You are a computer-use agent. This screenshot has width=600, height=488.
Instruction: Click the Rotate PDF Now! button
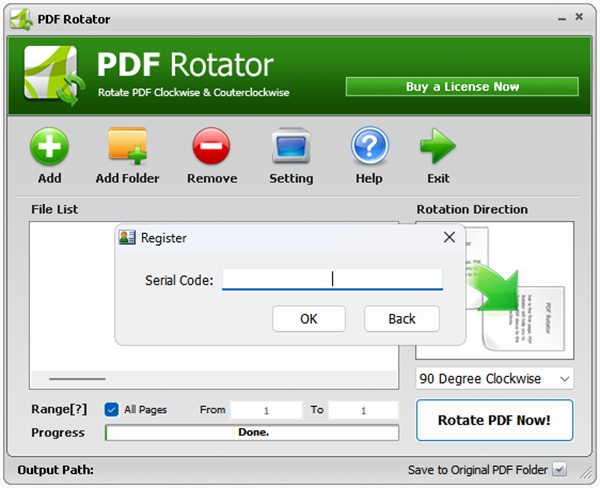[494, 420]
